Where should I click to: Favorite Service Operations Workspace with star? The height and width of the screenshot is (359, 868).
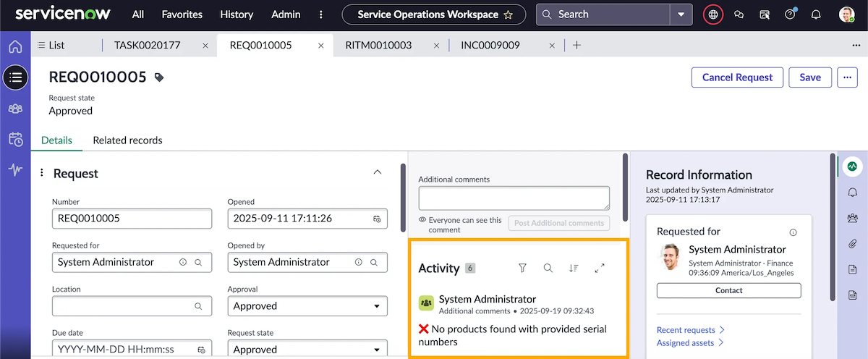point(509,14)
